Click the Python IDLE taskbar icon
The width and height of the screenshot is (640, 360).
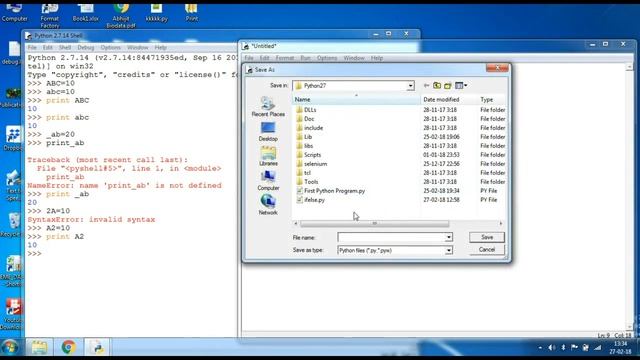(97, 347)
